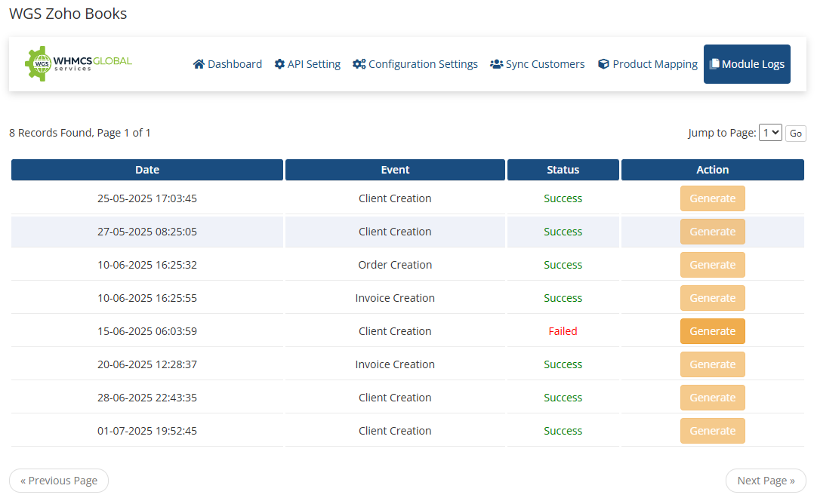Image resolution: width=817 pixels, height=504 pixels.
Task: Switch to the Configuration Settings tab
Action: tap(415, 64)
